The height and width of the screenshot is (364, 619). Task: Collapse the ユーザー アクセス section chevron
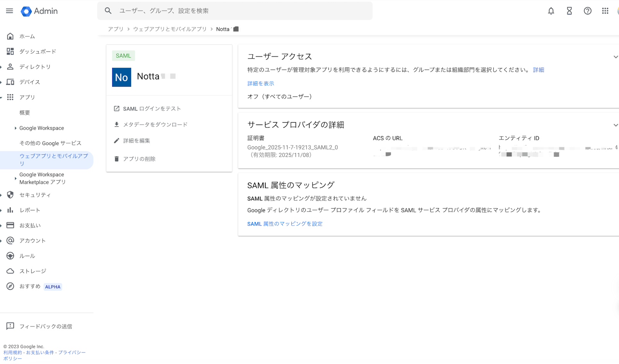pos(615,57)
